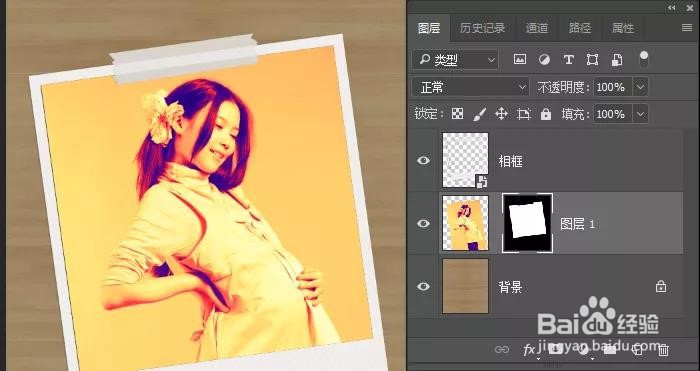Collapse panel with double-arrow icon
This screenshot has width=700, height=371.
672,8
